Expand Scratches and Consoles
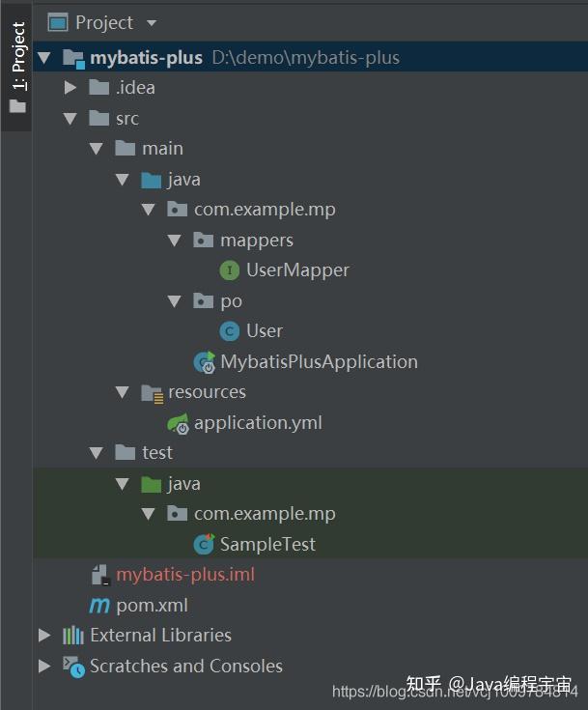This screenshot has width=588, height=710. click(44, 667)
